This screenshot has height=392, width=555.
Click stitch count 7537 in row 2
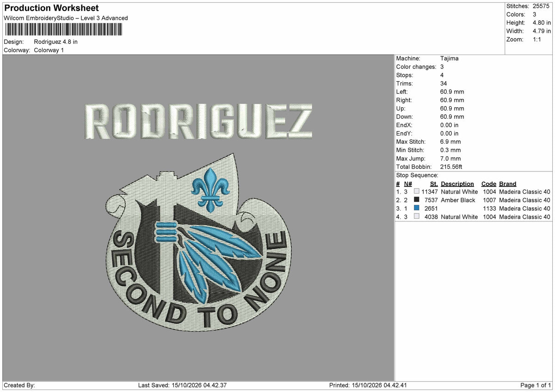[431, 200]
